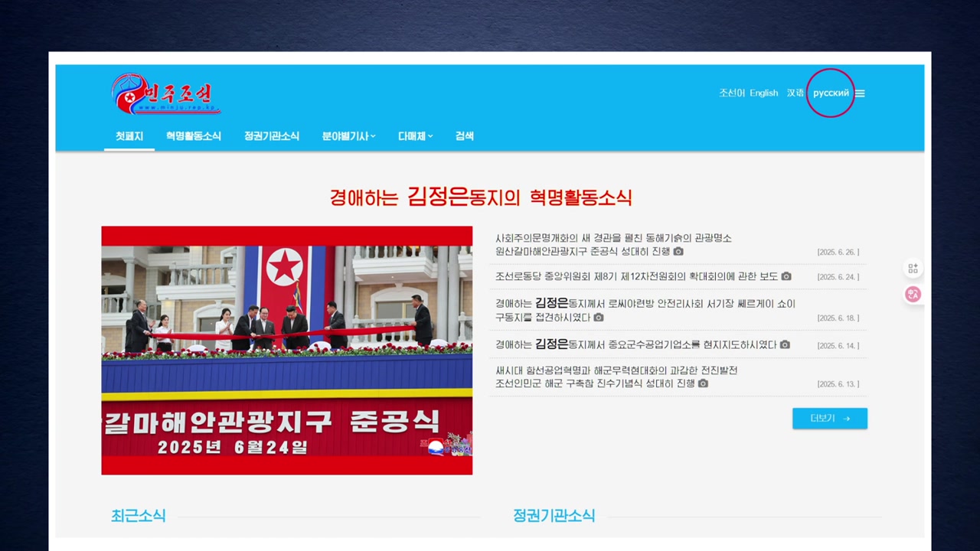
Task: Select the 조선어 language option
Action: point(731,93)
